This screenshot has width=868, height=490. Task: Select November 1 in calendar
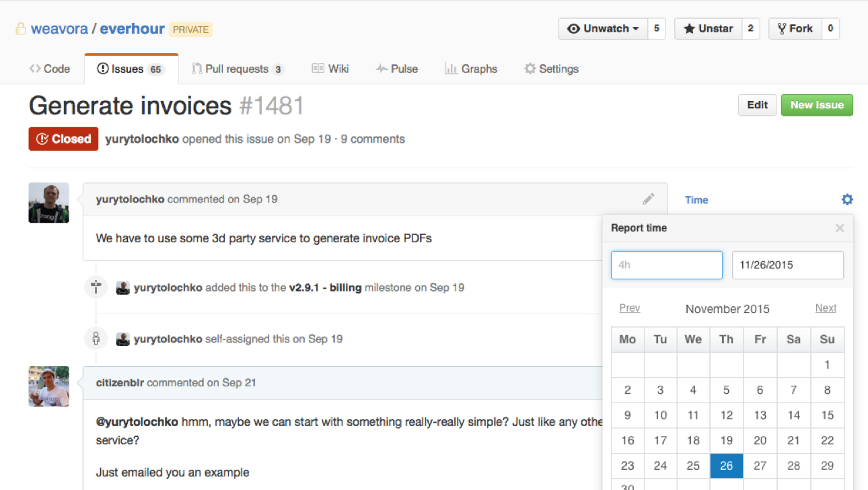coord(827,365)
